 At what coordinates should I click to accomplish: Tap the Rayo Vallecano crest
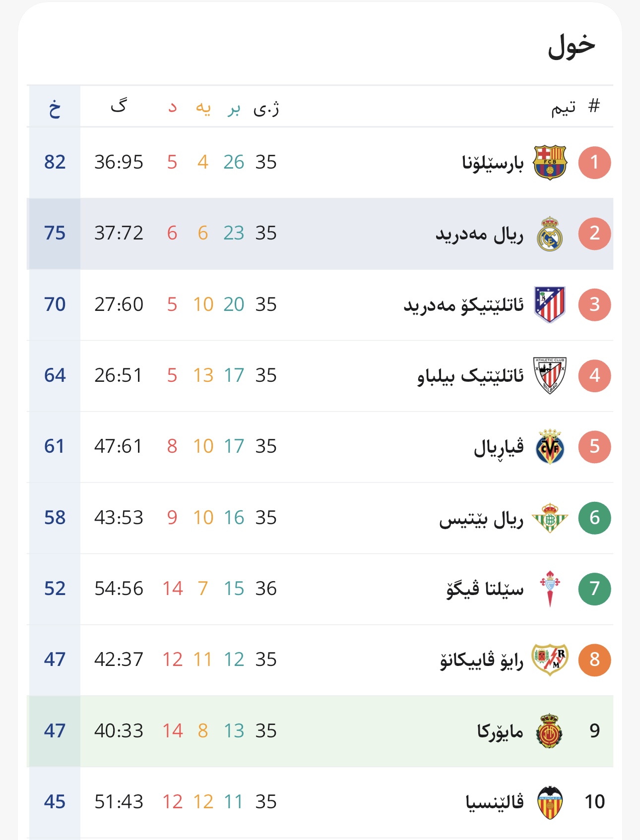pos(550,660)
